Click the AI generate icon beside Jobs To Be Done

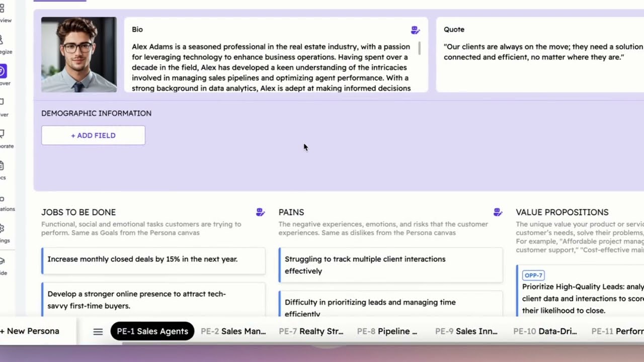260,212
